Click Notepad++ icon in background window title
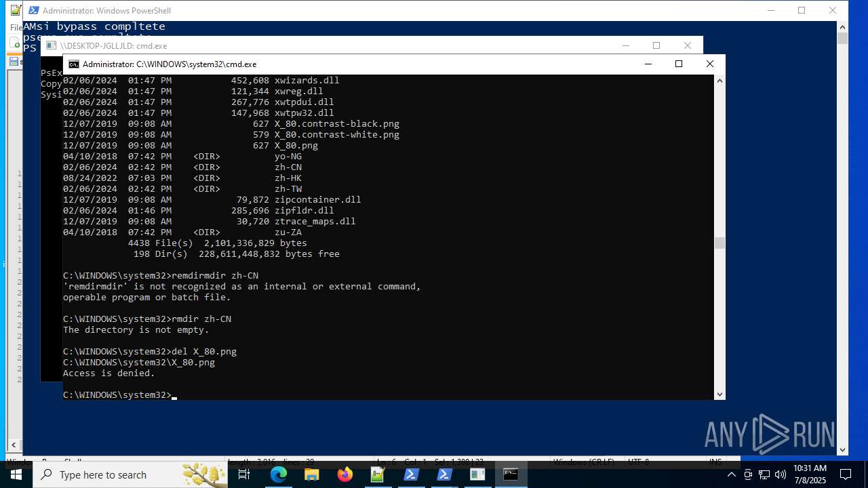 pos(15,10)
